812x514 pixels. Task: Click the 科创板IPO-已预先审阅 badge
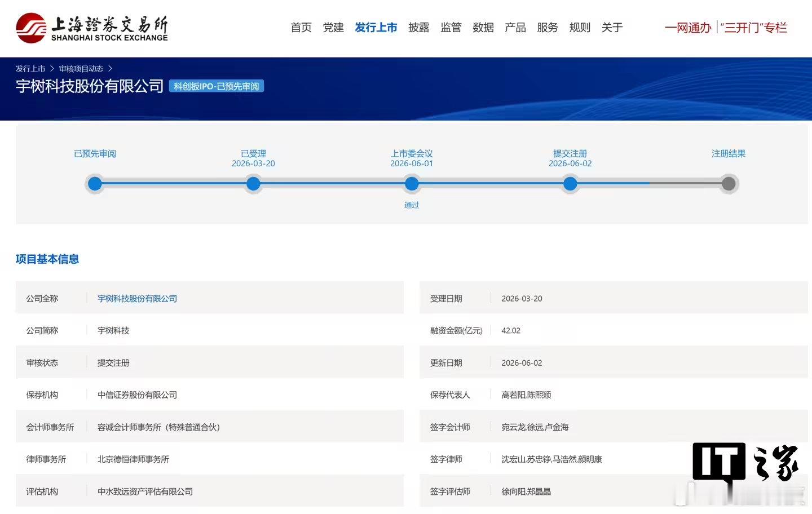point(217,86)
